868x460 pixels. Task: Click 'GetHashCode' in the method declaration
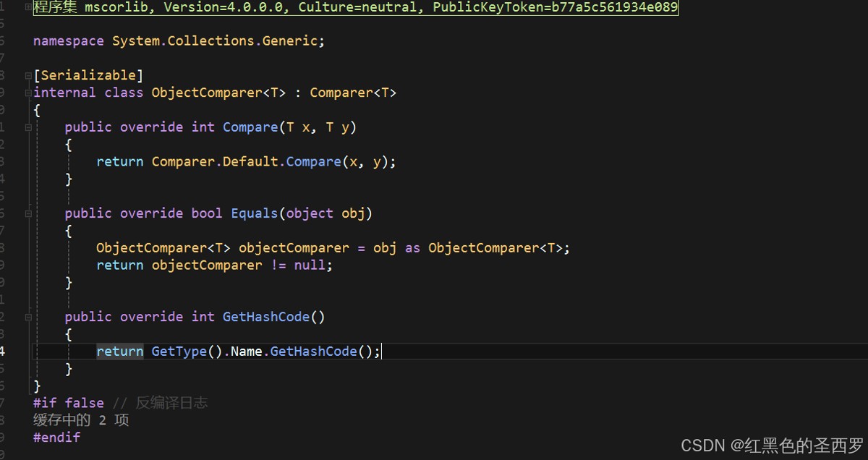[266, 317]
